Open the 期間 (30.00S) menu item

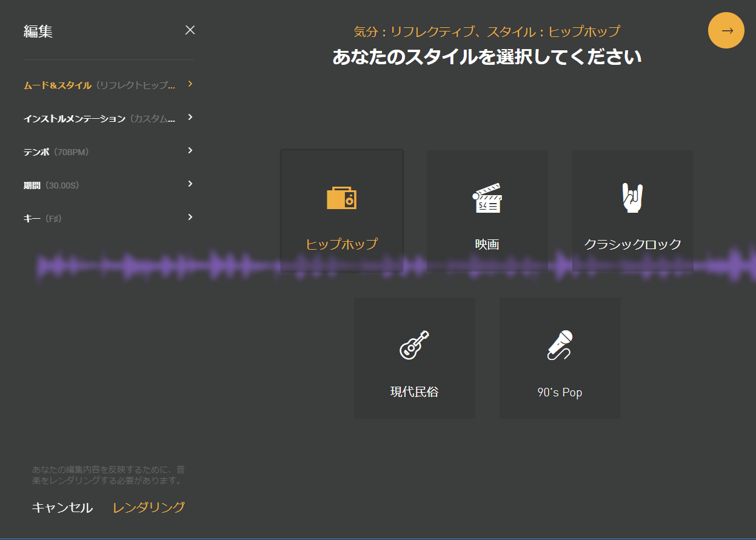52,185
